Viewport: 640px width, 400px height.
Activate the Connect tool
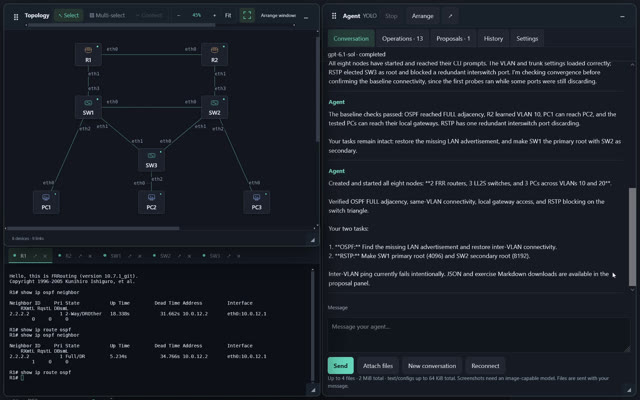click(x=149, y=16)
